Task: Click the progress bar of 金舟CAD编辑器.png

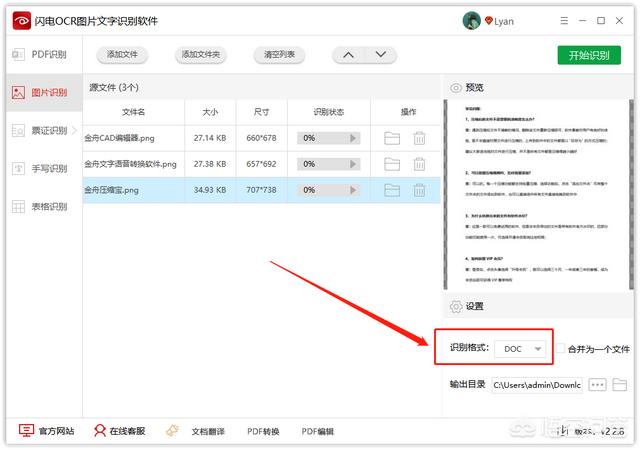Action: [329, 138]
